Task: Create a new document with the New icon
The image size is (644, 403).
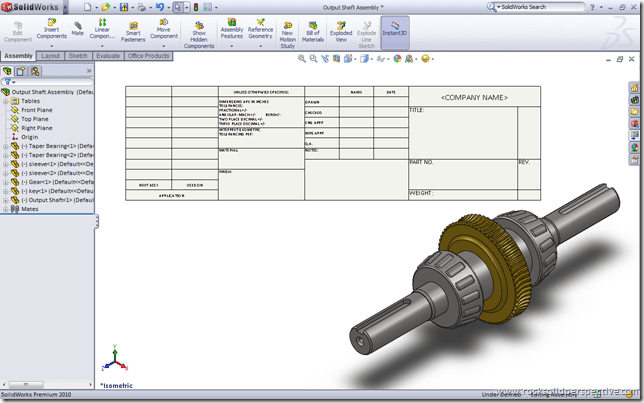Action: pyautogui.click(x=87, y=7)
